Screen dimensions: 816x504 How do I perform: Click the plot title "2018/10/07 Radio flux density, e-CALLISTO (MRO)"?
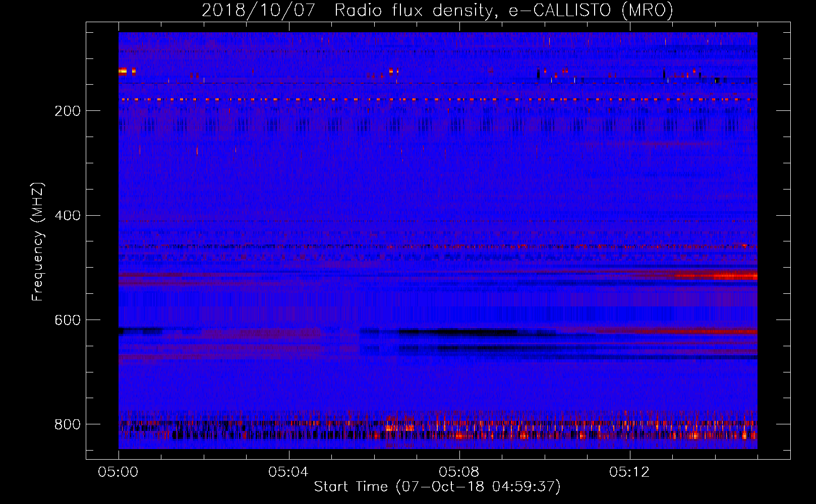pos(437,11)
